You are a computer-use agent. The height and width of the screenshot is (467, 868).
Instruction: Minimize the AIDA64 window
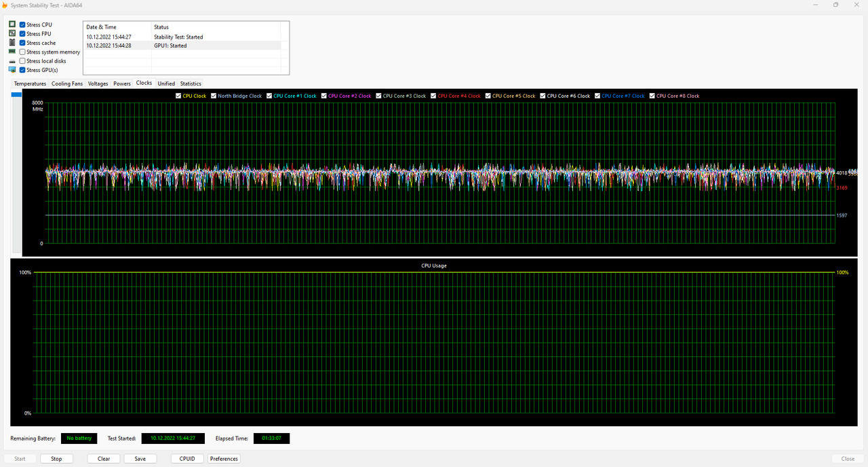814,5
